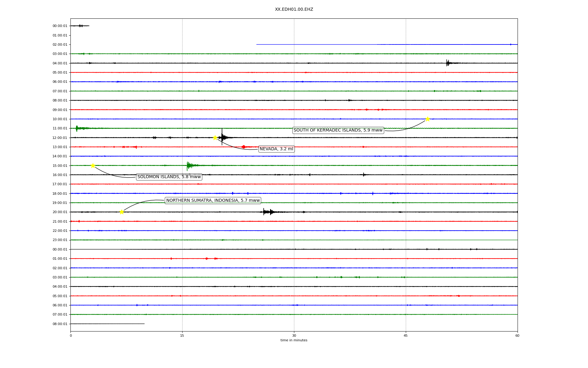Click the Nevada earthquake star marker
The height and width of the screenshot is (368, 588).
pyautogui.click(x=215, y=138)
